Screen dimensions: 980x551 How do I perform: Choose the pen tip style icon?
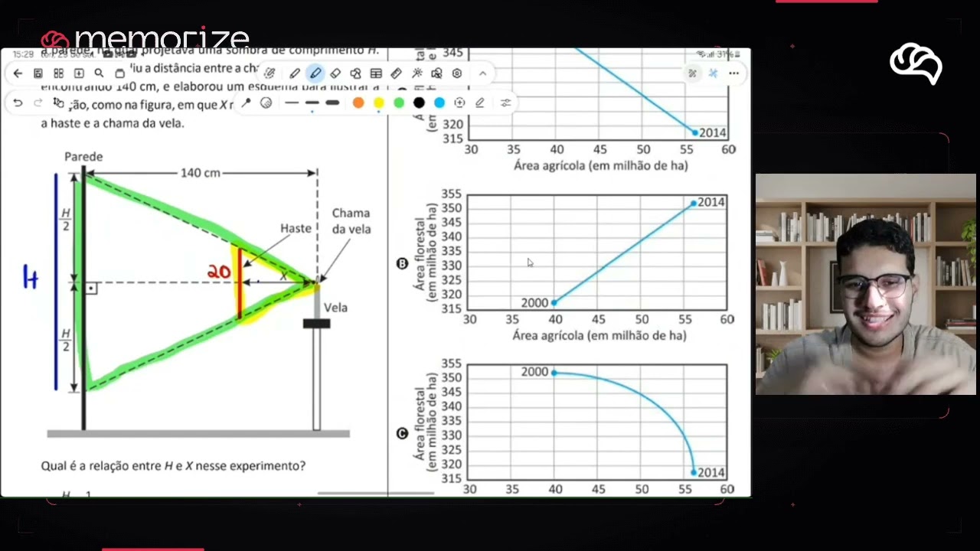(x=246, y=103)
